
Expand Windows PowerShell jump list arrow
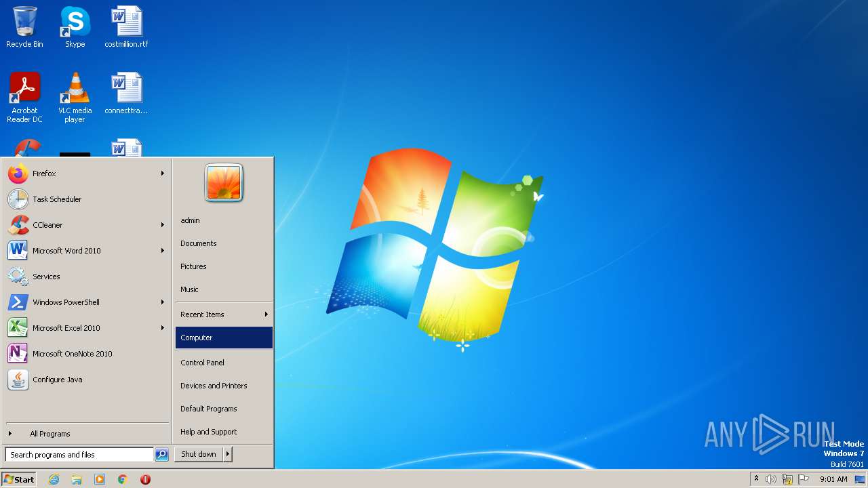(x=163, y=302)
